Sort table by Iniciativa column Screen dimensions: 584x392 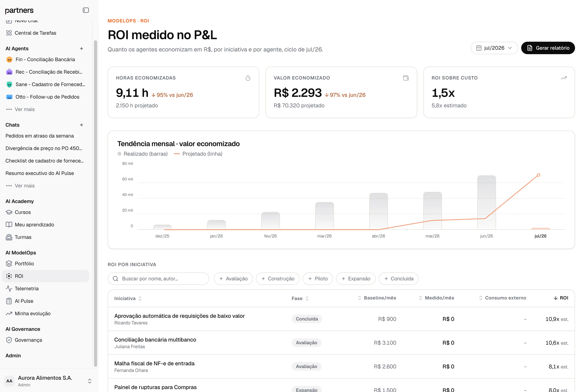click(128, 298)
